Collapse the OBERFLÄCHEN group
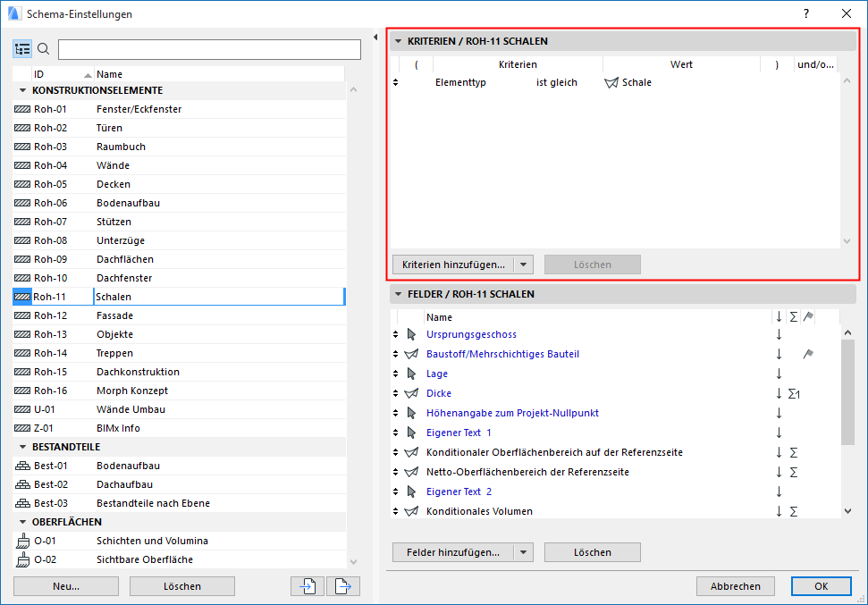 [x=22, y=522]
